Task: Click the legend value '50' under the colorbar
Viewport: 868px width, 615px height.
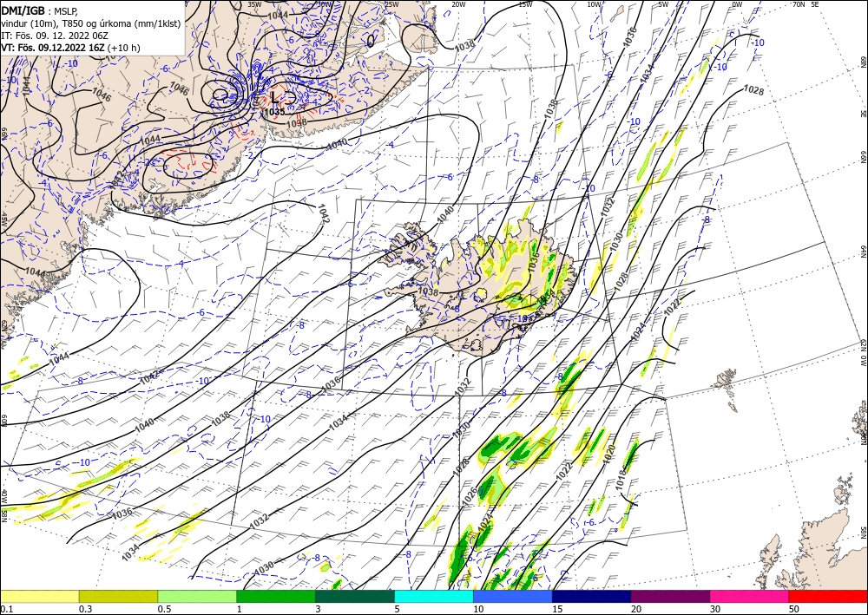Action: (x=794, y=609)
